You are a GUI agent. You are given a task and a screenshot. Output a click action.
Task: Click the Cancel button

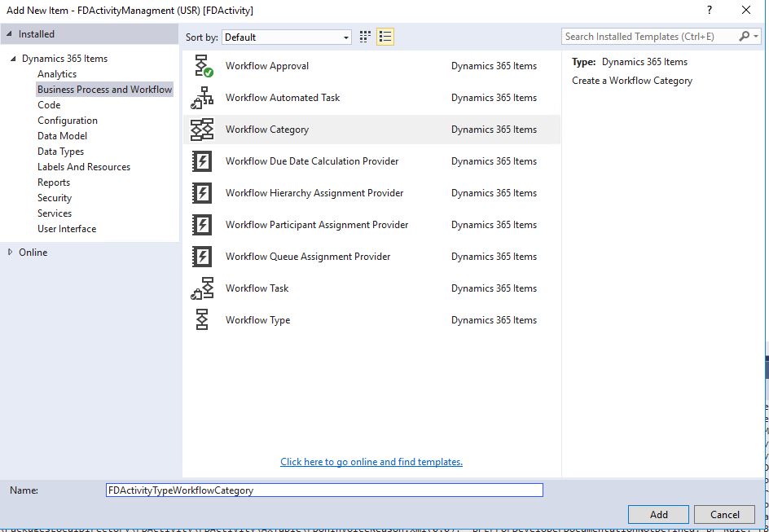(x=724, y=514)
